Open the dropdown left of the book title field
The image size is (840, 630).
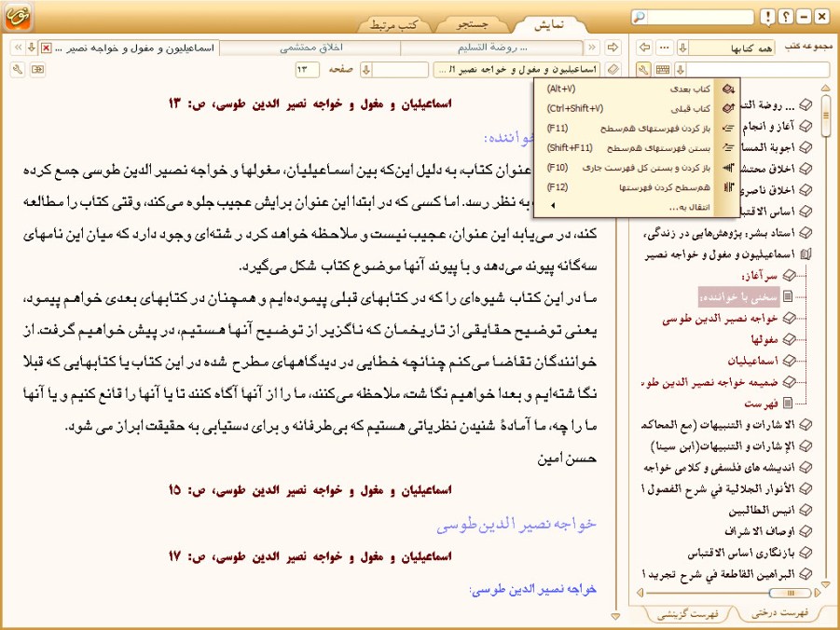(x=366, y=69)
